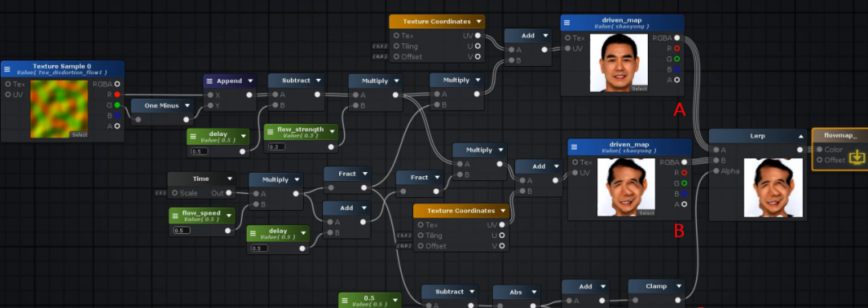Click the Alpha input port on the Lerp node
The height and width of the screenshot is (308, 868).
pyautogui.click(x=716, y=171)
